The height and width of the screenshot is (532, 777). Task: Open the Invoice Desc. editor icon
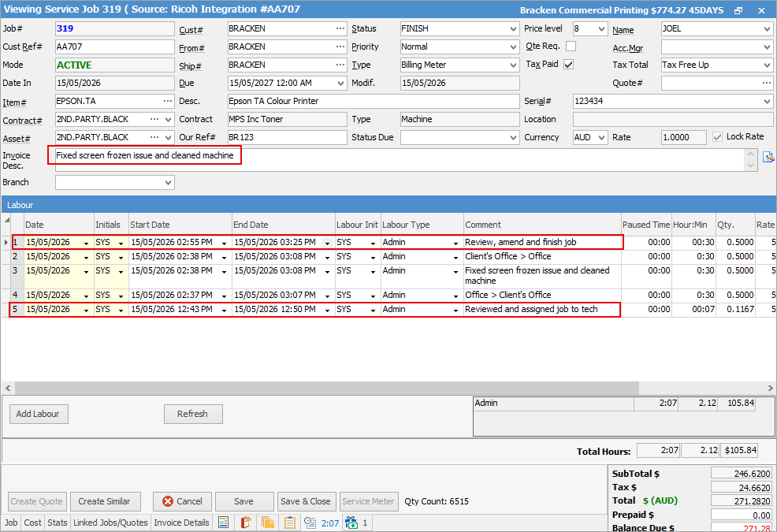[768, 157]
